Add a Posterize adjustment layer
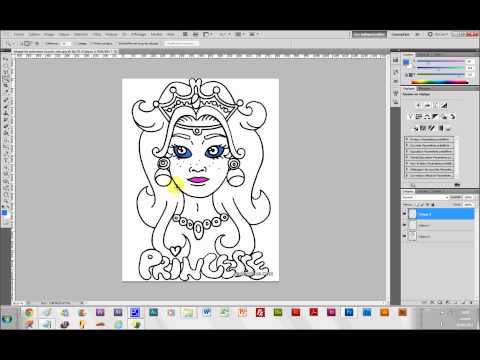 [x=423, y=128]
